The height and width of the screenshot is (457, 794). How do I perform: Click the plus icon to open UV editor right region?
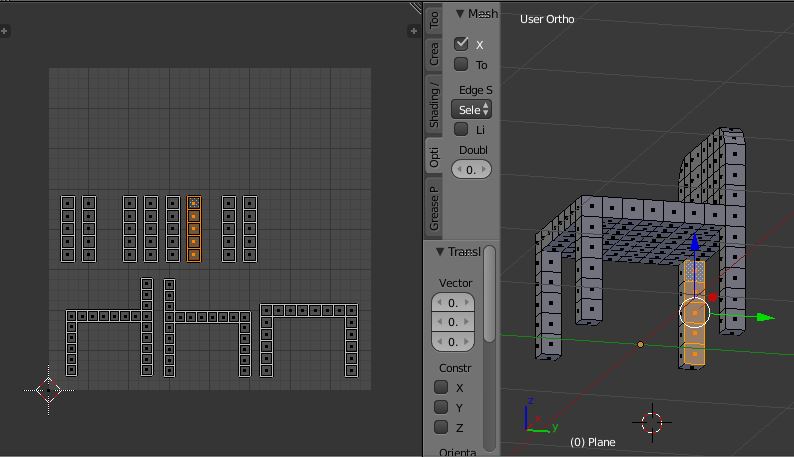pos(413,31)
